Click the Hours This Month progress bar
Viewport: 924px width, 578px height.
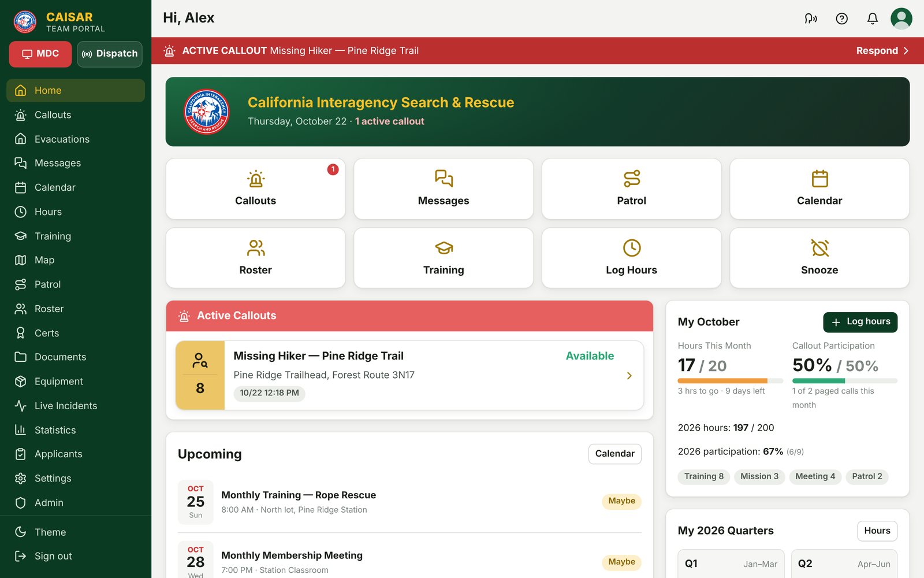[x=730, y=381]
